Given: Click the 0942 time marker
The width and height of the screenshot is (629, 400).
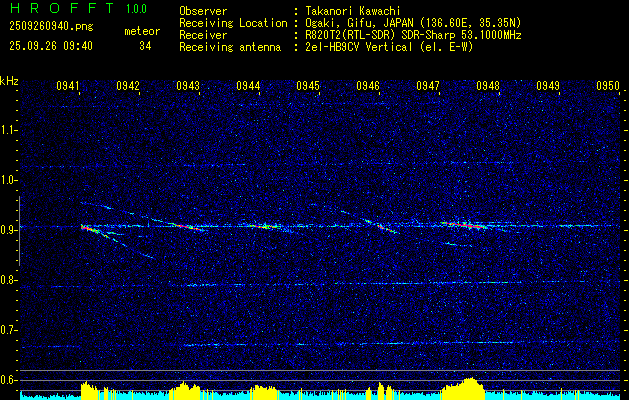Looking at the screenshot, I should tap(128, 86).
